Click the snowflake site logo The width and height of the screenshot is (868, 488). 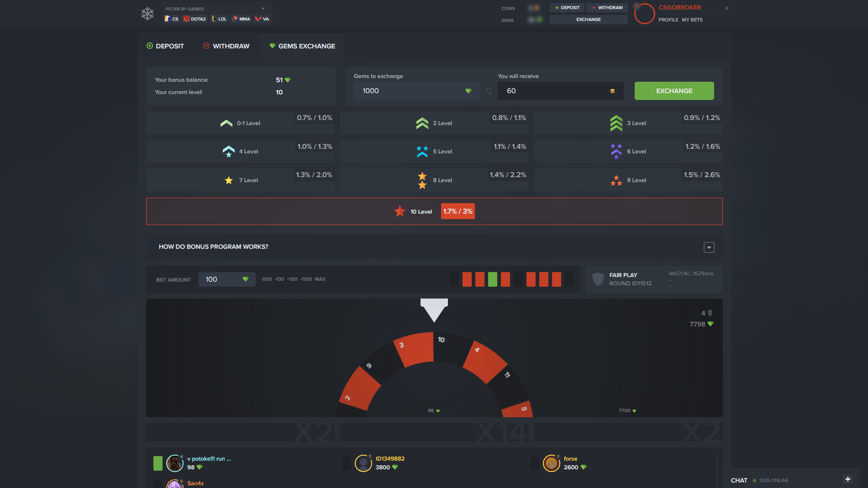pyautogui.click(x=147, y=13)
